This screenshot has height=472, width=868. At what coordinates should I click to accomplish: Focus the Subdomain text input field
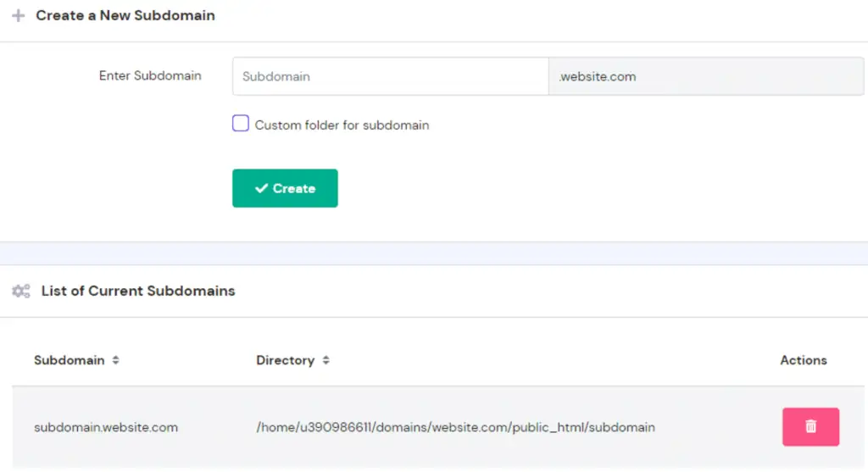[390, 76]
